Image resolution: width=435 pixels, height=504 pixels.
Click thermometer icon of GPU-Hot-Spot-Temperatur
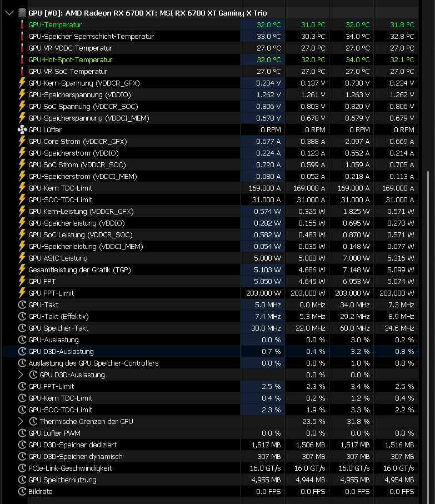[22, 60]
